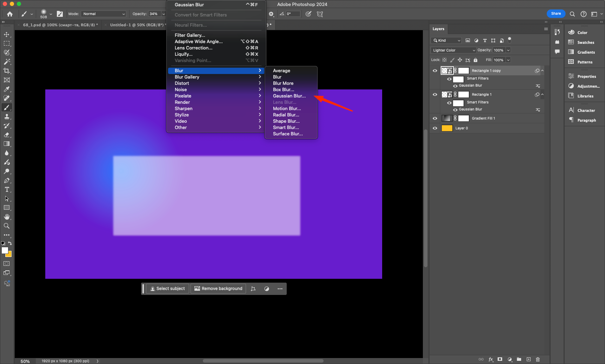Click the Remove background button
This screenshot has height=364, width=605.
pyautogui.click(x=218, y=289)
